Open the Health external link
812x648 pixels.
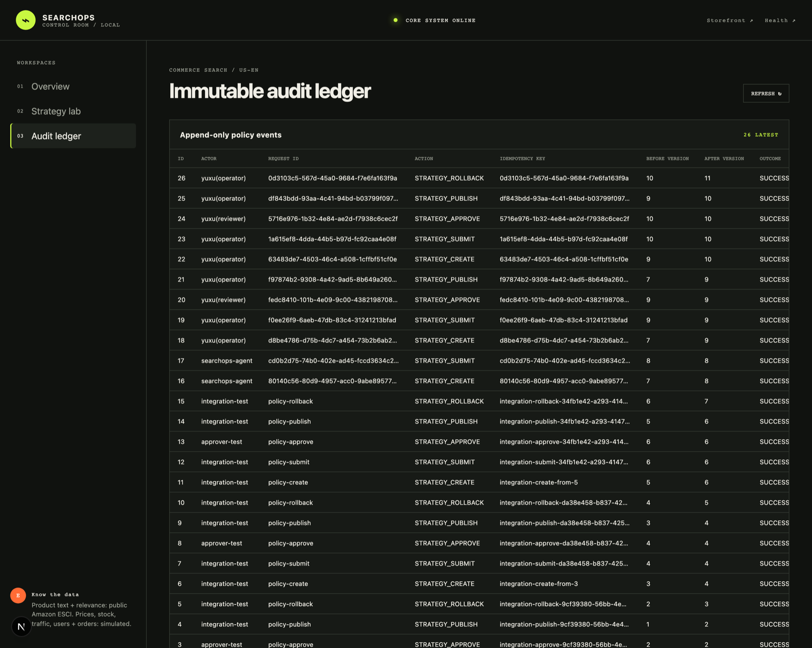point(780,20)
